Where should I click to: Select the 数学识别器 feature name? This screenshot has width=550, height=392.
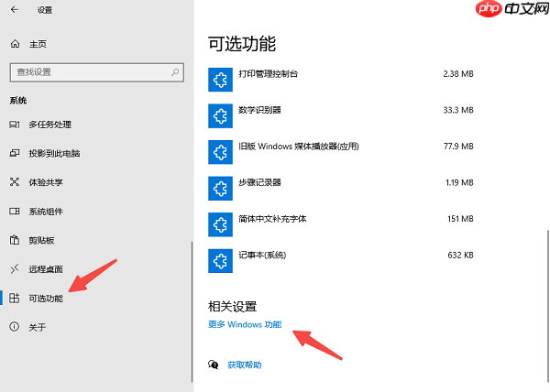tap(260, 110)
